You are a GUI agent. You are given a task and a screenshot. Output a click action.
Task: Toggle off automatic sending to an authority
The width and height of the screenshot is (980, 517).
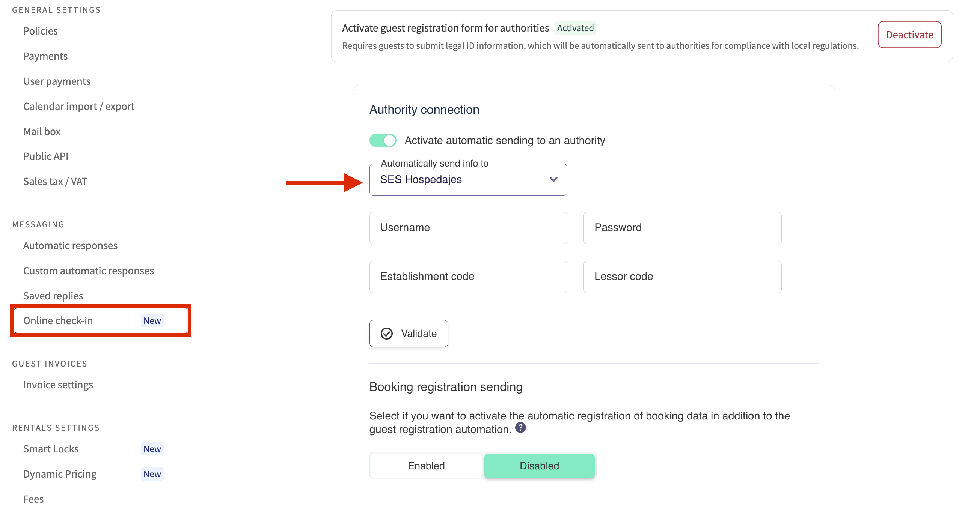pyautogui.click(x=383, y=140)
